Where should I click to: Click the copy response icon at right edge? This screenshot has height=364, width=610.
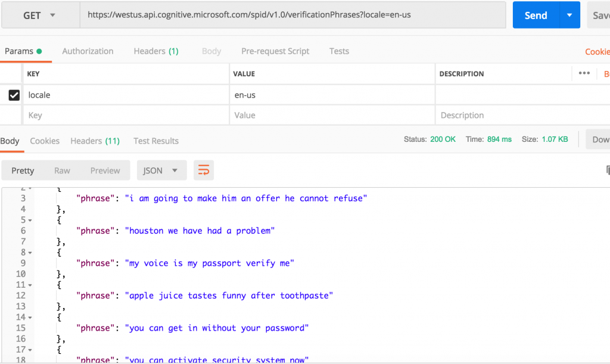click(x=608, y=170)
